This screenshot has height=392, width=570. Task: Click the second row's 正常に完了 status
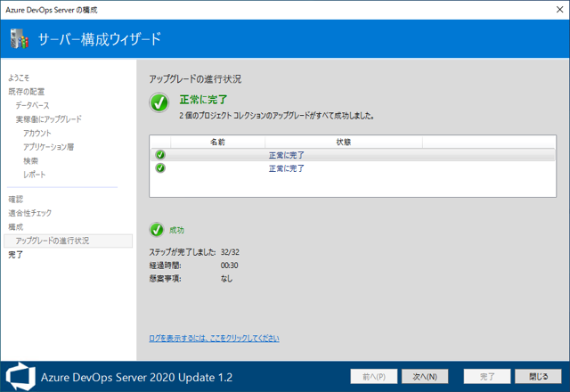287,168
